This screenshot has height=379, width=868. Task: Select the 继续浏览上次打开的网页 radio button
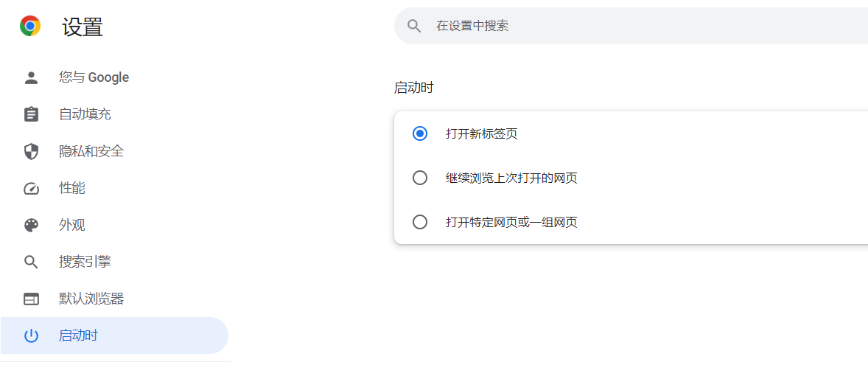click(420, 178)
